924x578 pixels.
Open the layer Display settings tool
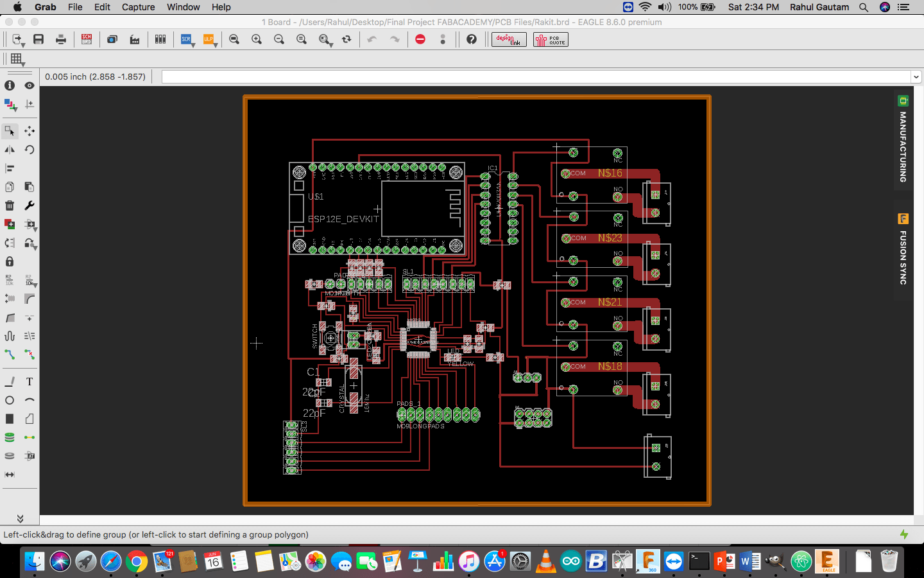tap(10, 104)
